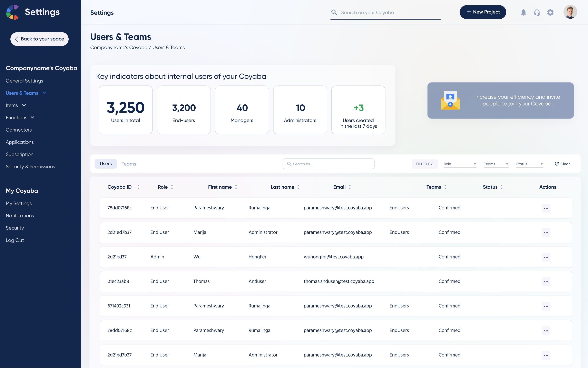Click the Users in total card
588x368 pixels.
[126, 110]
